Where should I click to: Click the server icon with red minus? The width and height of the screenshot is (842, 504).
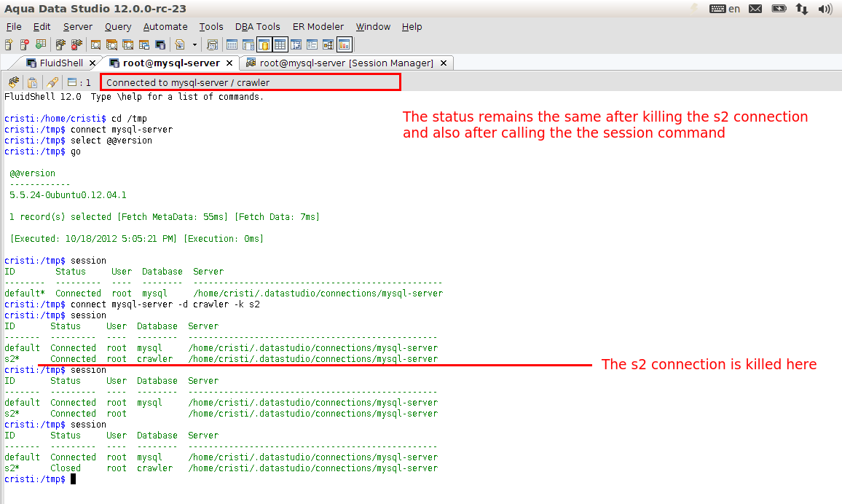[x=25, y=44]
